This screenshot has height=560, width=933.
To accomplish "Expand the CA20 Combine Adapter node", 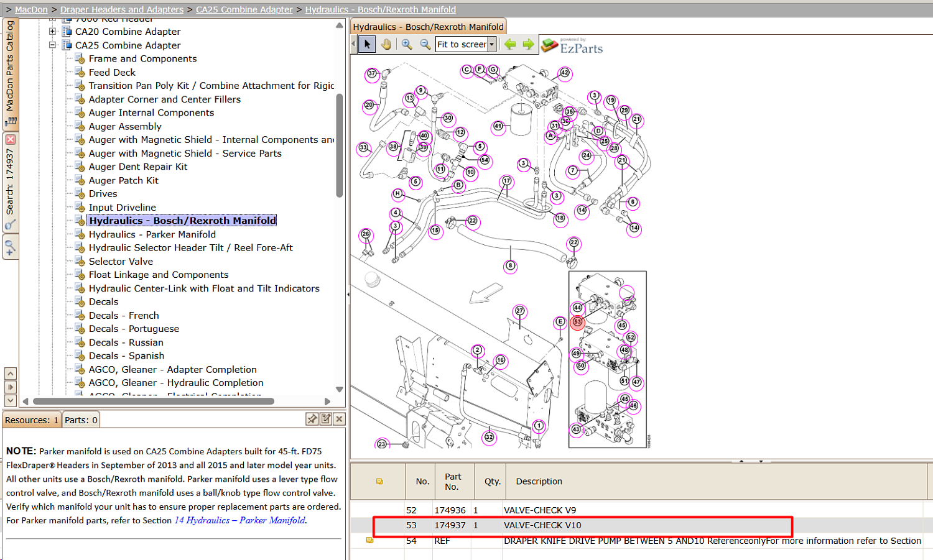I will [x=53, y=31].
